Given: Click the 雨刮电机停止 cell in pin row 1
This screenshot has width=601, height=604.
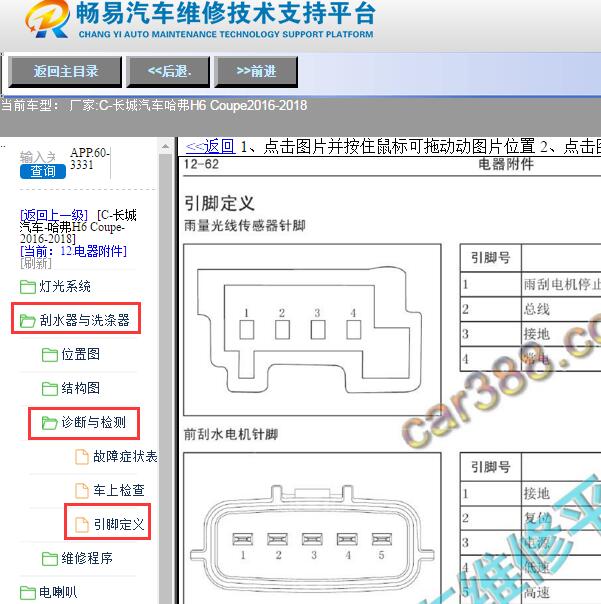Looking at the screenshot, I should pos(562,285).
